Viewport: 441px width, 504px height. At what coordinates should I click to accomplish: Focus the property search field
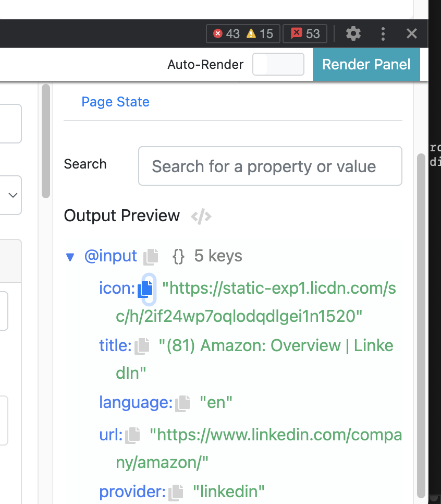(270, 166)
